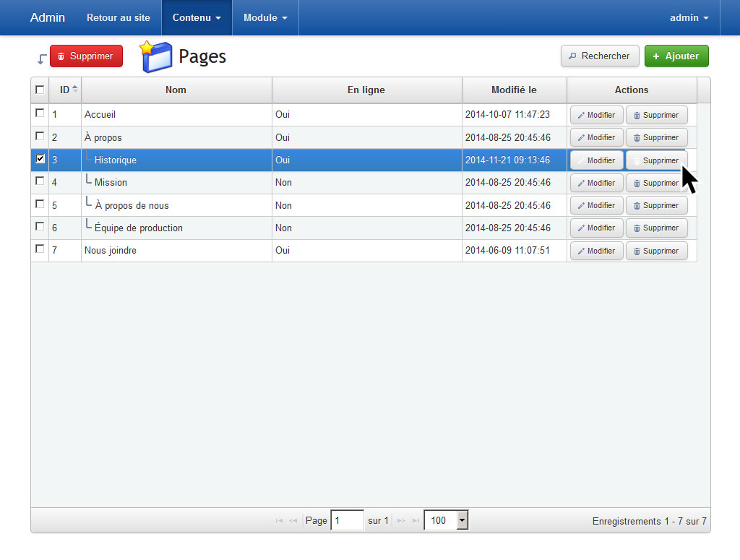This screenshot has width=740, height=560.
Task: Go to Retour au site
Action: point(119,17)
